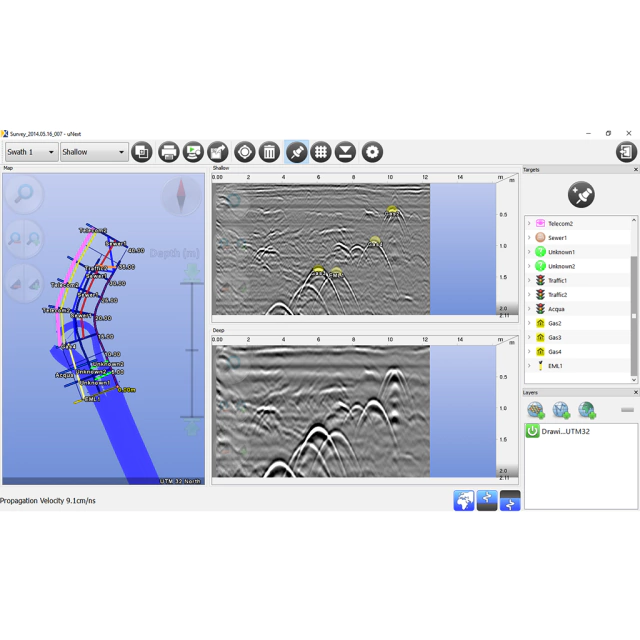640x640 pixels.
Task: Click the Targets list vertical scrollbar
Action: (x=634, y=300)
